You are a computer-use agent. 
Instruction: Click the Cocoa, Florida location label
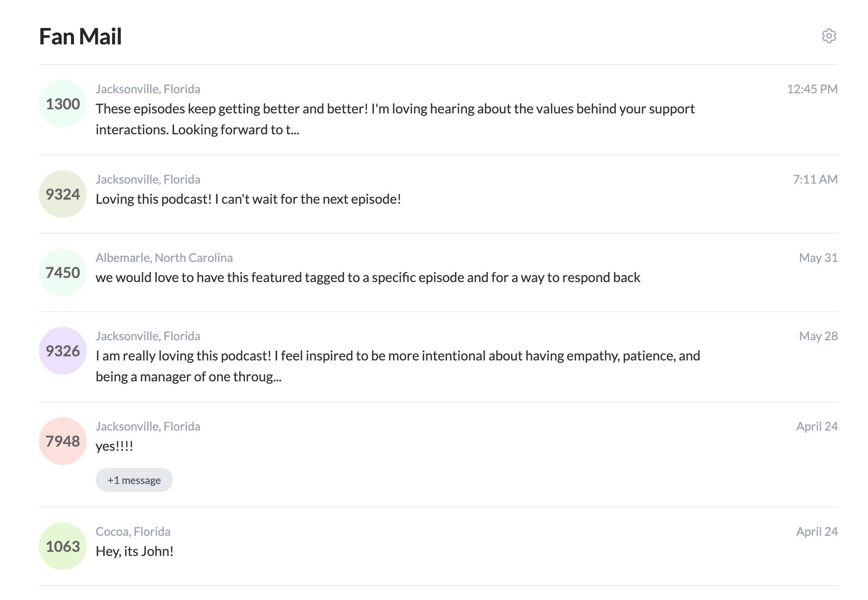point(133,532)
